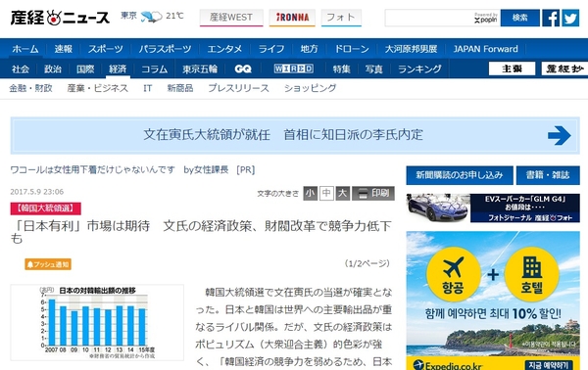This screenshot has height=370, width=588.
Task: Select the 経済 tab
Action: click(x=118, y=69)
